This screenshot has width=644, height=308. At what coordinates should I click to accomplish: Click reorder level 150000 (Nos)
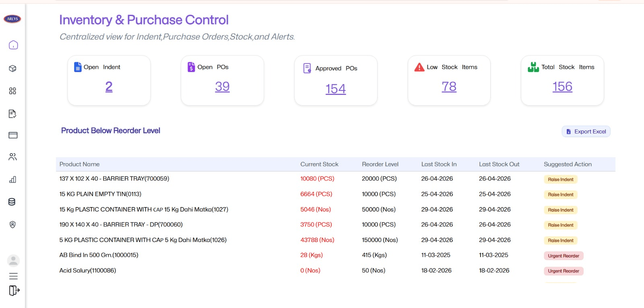(380, 240)
